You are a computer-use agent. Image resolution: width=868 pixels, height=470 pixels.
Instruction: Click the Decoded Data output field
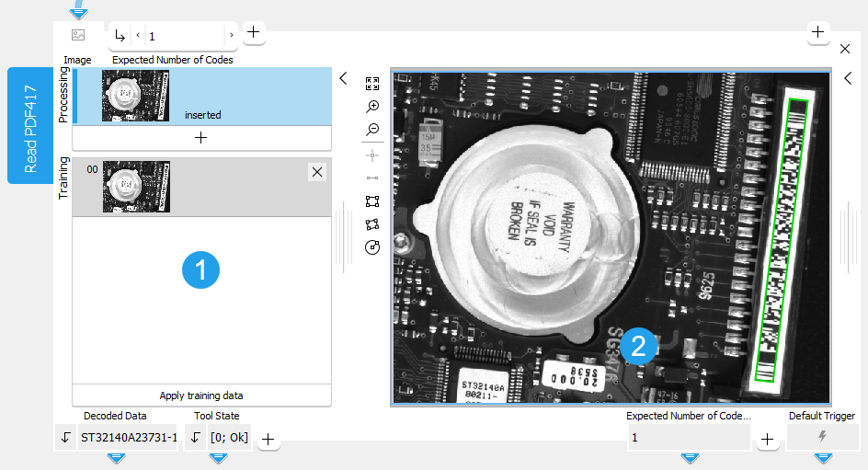[x=127, y=438]
